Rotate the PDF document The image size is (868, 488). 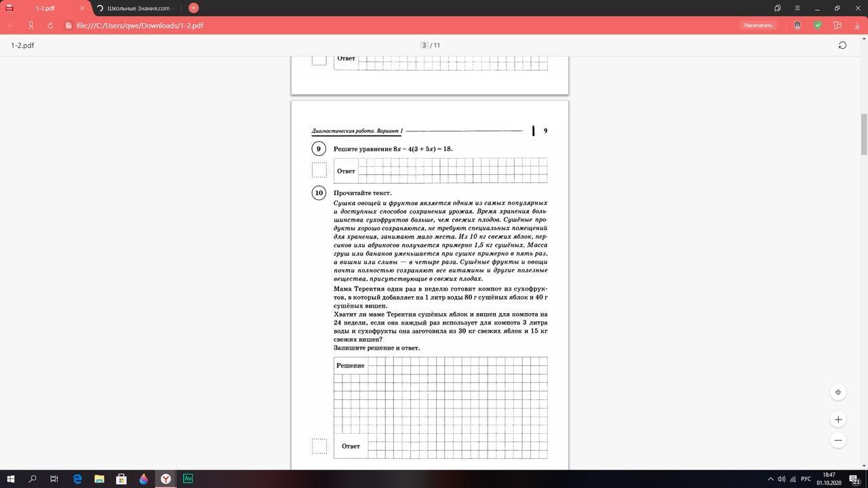click(x=842, y=45)
